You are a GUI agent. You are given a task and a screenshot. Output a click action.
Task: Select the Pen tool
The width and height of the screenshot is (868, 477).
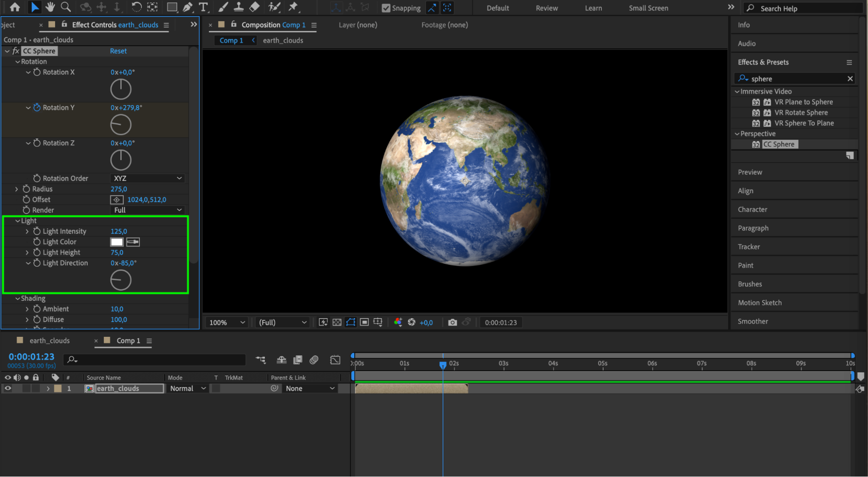[x=188, y=7]
